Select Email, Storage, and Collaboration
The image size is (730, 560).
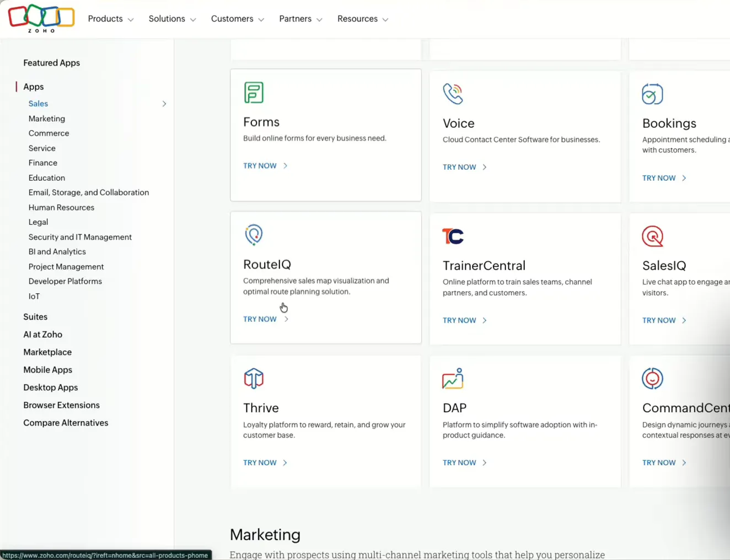pyautogui.click(x=89, y=192)
